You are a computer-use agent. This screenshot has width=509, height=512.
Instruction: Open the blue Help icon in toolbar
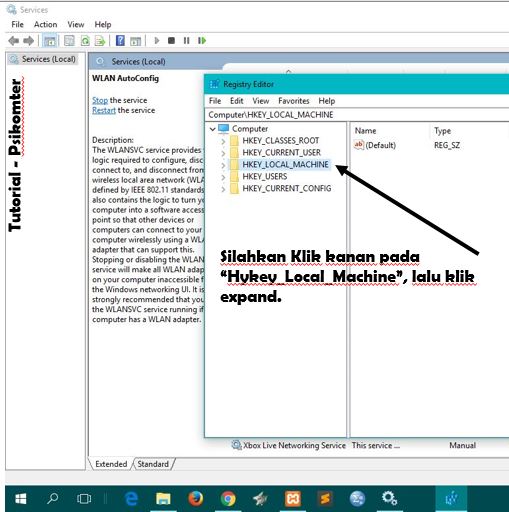(x=120, y=41)
